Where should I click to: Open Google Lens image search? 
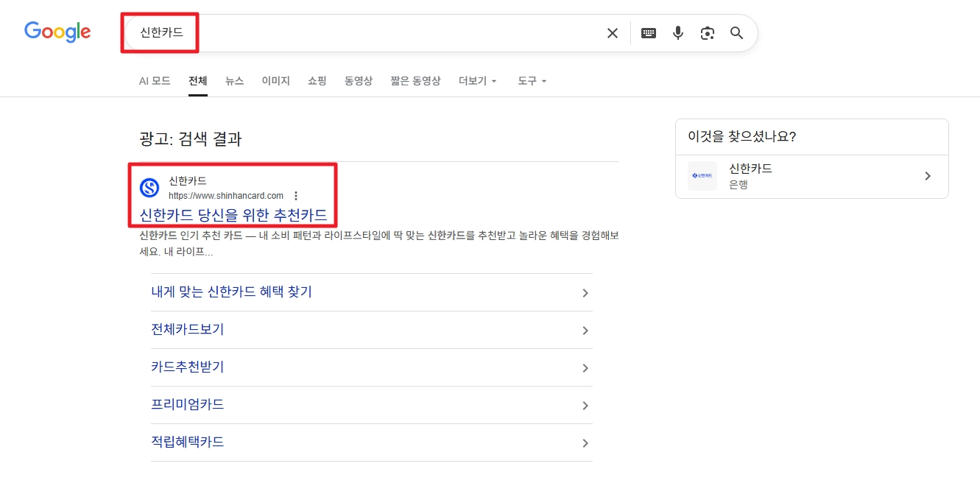pos(707,32)
